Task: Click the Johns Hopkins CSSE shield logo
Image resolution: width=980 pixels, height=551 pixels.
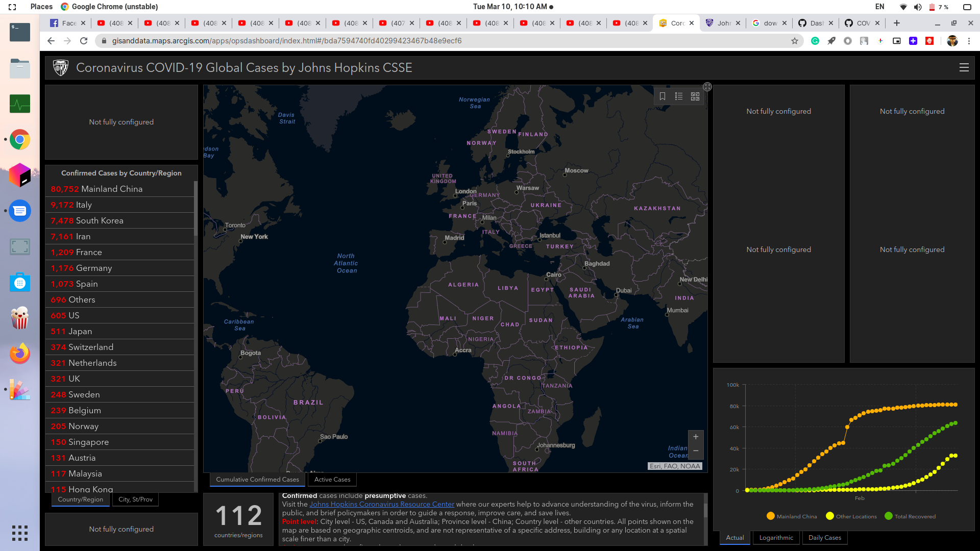Action: tap(60, 67)
